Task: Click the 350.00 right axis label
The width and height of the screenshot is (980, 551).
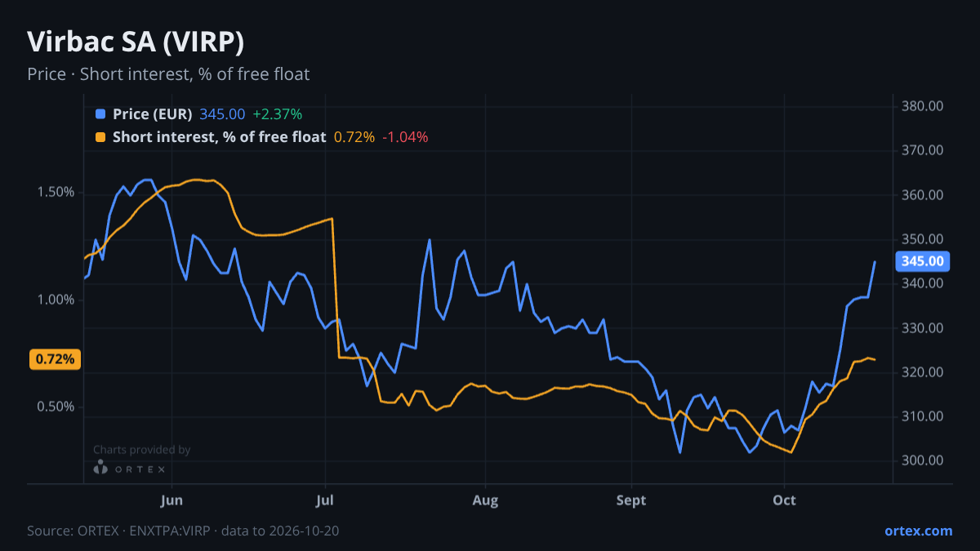Action: click(x=924, y=239)
